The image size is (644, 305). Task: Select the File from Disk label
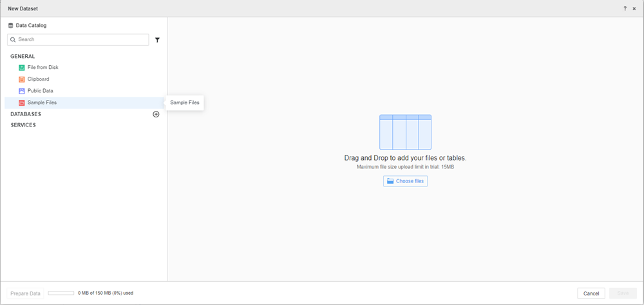(43, 68)
